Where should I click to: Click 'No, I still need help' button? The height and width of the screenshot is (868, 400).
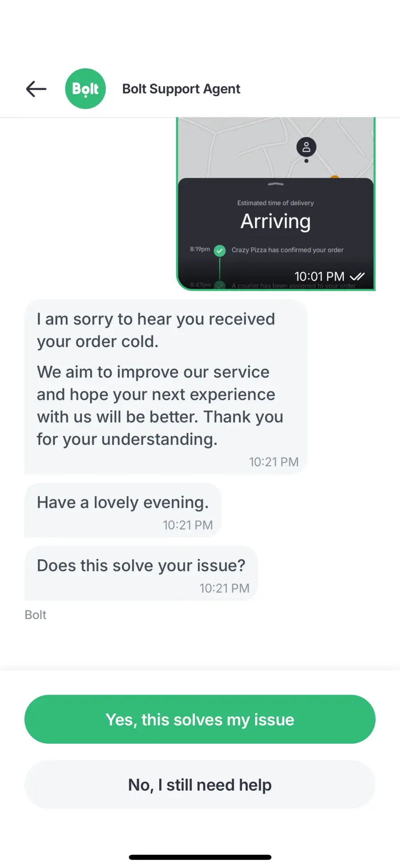tap(200, 785)
